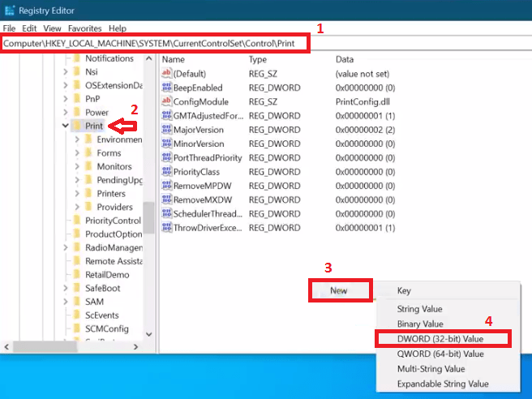Select the GMTAdjustedFor... DWORD icon

coord(166,115)
